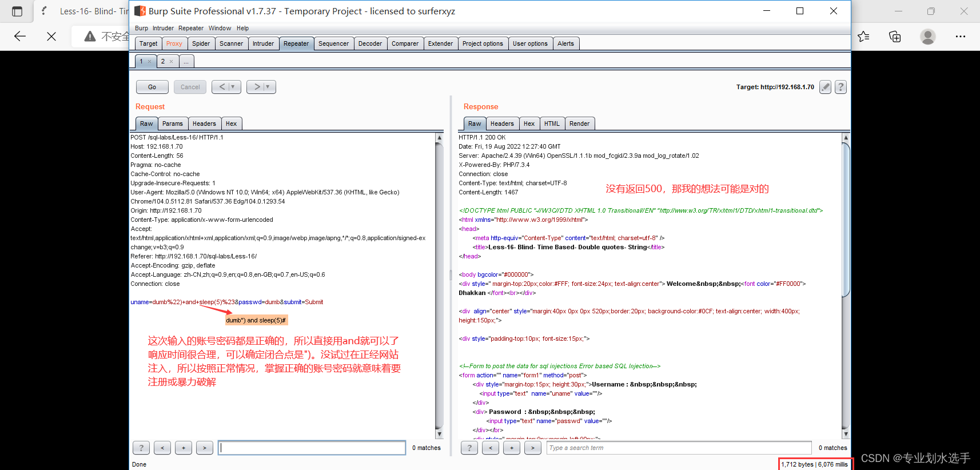
Task: Switch to the Comparer tab
Action: click(x=405, y=43)
